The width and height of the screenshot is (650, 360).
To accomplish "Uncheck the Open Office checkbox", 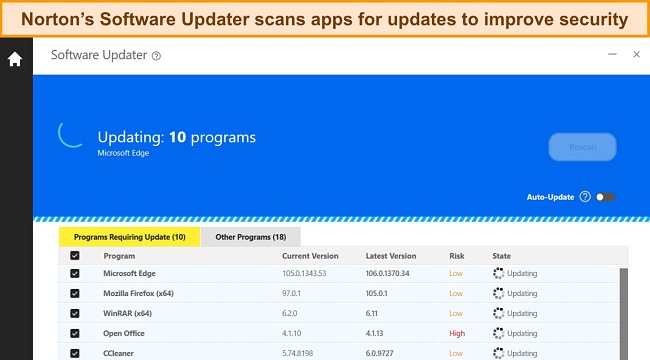I will tap(75, 333).
